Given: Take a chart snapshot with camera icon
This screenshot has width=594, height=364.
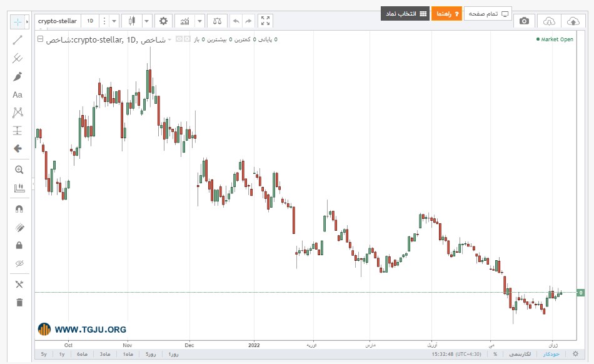Looking at the screenshot, I should (x=525, y=21).
